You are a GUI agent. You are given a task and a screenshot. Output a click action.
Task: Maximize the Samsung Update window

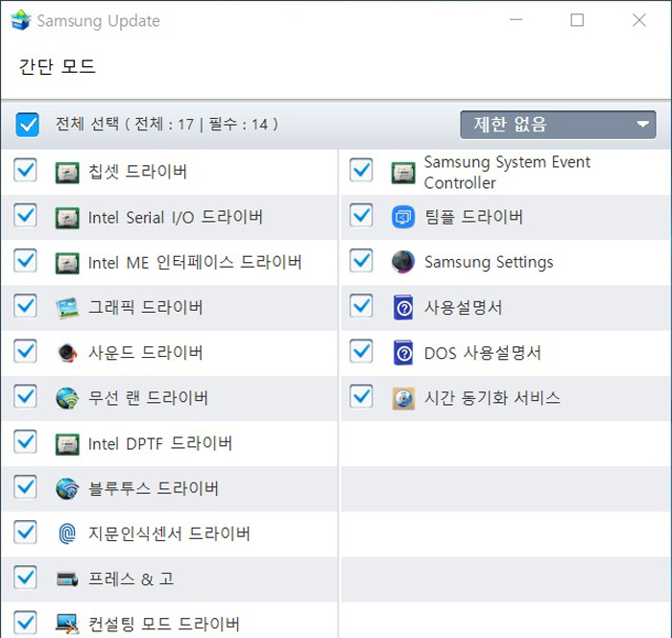click(577, 20)
